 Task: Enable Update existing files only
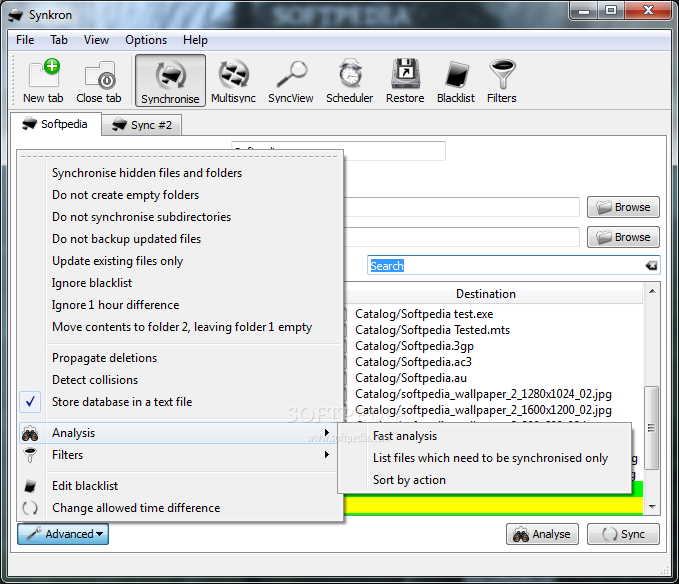point(180,261)
